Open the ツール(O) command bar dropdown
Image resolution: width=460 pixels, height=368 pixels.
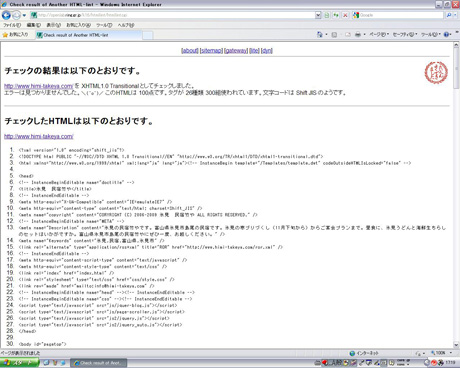point(431,34)
